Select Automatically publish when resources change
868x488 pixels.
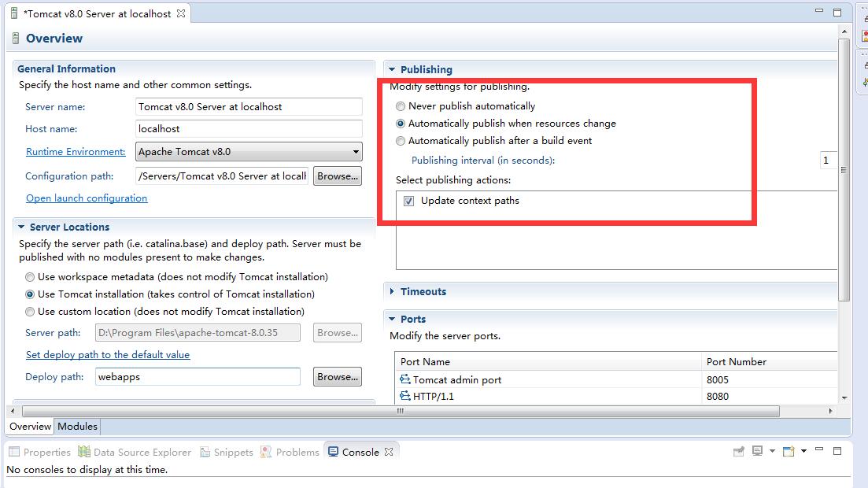click(401, 124)
